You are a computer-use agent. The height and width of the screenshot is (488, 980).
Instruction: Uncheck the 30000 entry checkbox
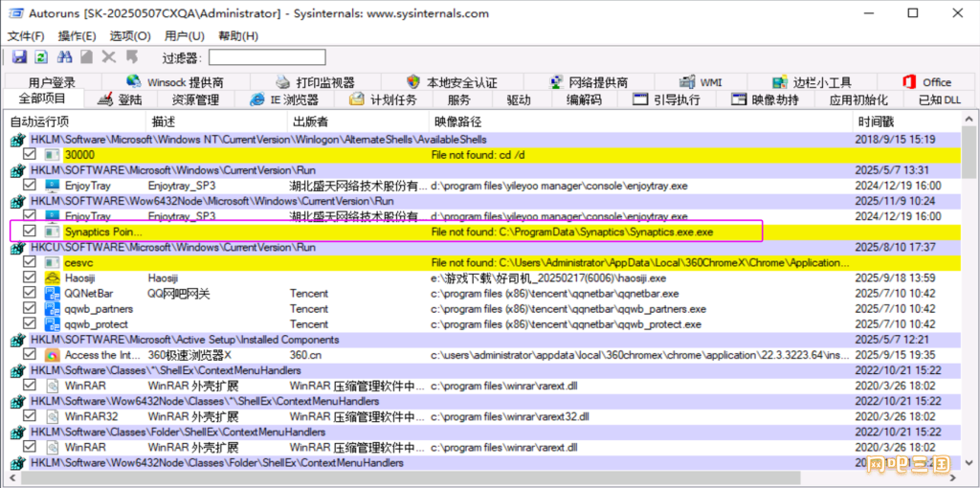tap(30, 154)
